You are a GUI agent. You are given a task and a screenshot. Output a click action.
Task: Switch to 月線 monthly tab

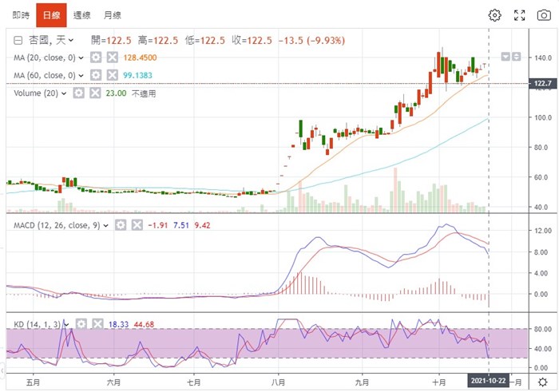point(113,15)
